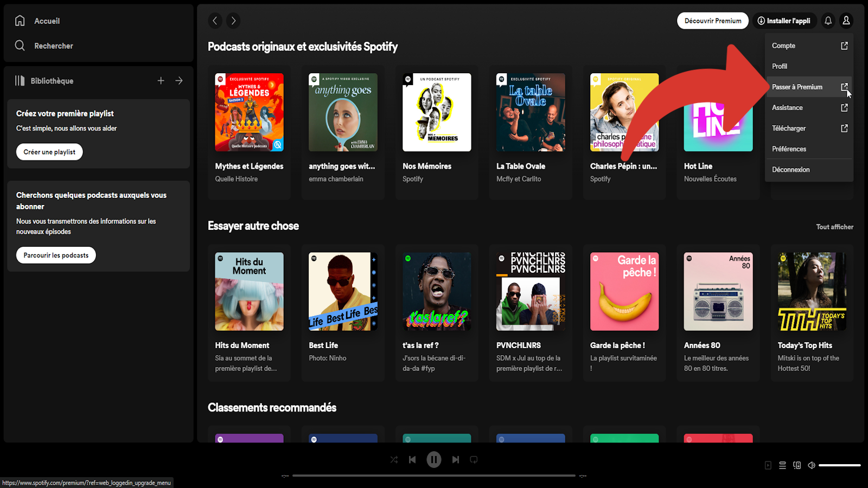Image resolution: width=868 pixels, height=488 pixels.
Task: Go back using the left arrow
Action: click(x=215, y=21)
